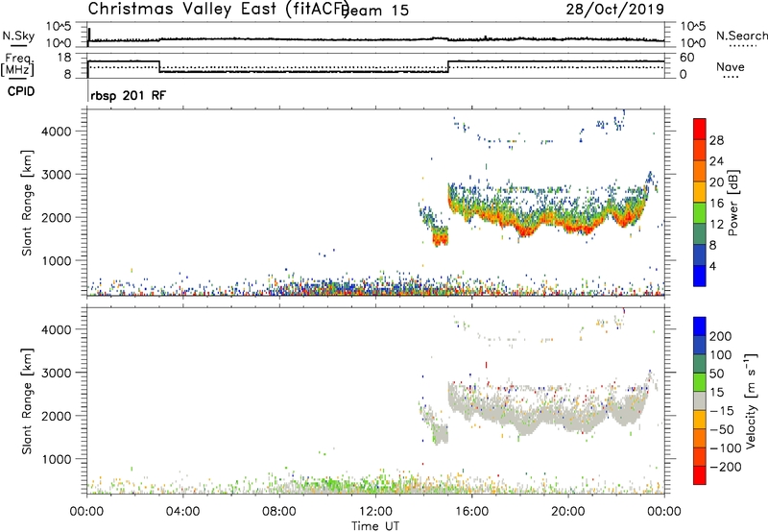Pick the gray ±15 segment of Velocity colorbar

point(700,401)
